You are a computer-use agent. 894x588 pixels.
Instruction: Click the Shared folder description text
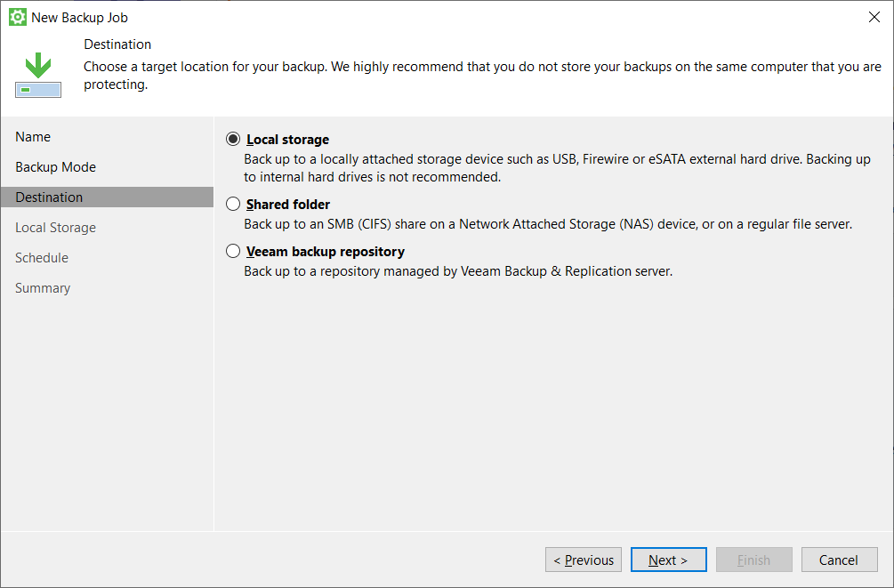(548, 224)
